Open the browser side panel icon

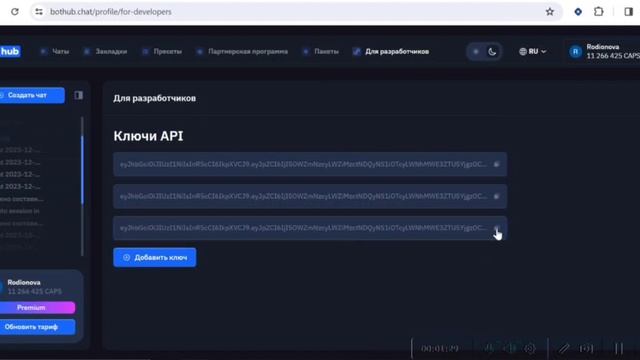pyautogui.click(x=629, y=12)
